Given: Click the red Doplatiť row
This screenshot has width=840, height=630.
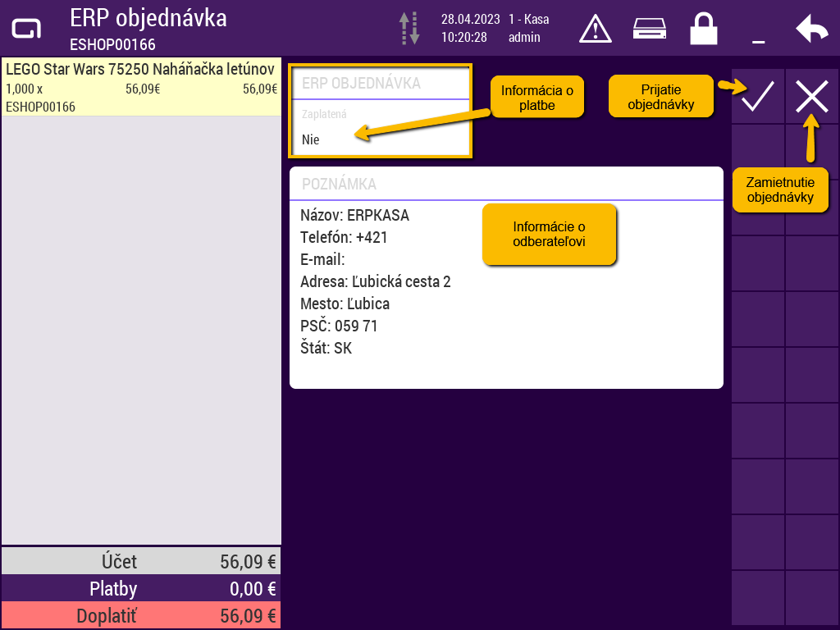Looking at the screenshot, I should [x=141, y=616].
